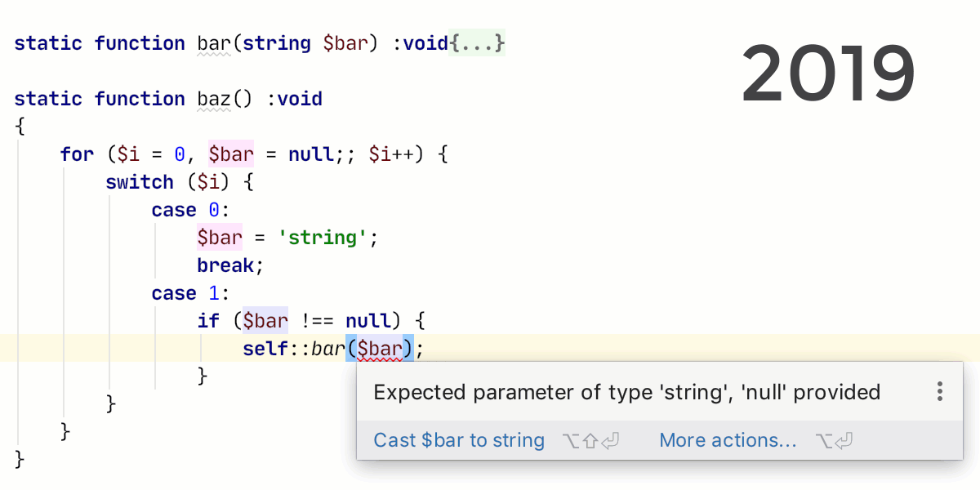
Task: Click the Alt-Shift-Enter shortcut icon
Action: click(x=590, y=440)
